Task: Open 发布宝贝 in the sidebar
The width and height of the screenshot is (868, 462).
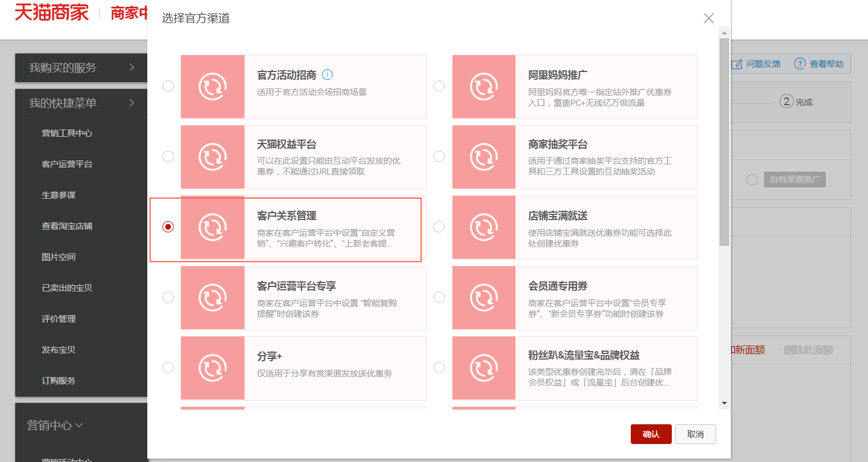Action: (x=58, y=350)
